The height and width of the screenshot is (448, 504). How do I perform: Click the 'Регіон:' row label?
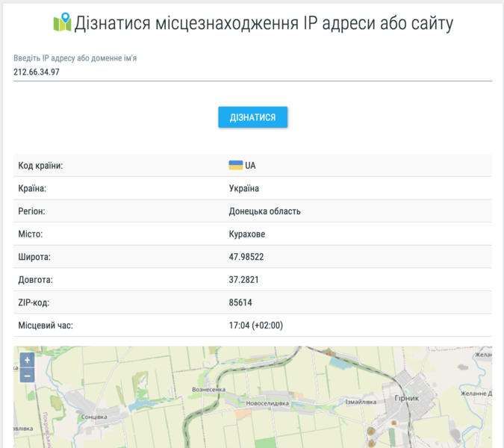click(31, 211)
